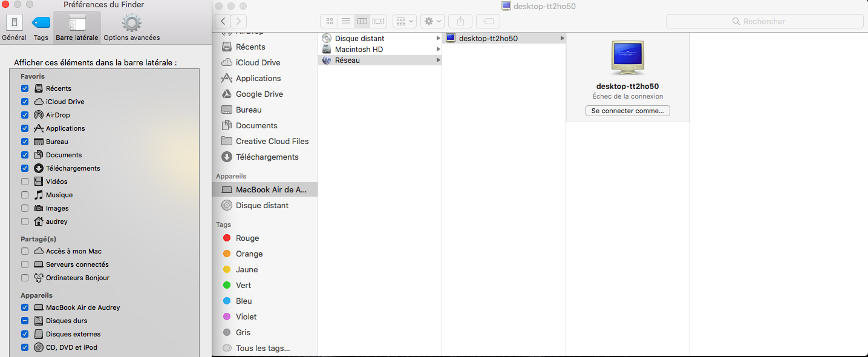This screenshot has width=868, height=357.
Task: Filter by the Bleu tag
Action: pyautogui.click(x=264, y=301)
